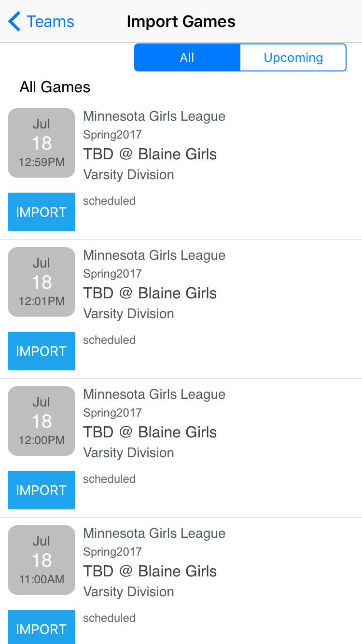The image size is (362, 644).
Task: Import the 12:00PM game
Action: [x=42, y=490]
